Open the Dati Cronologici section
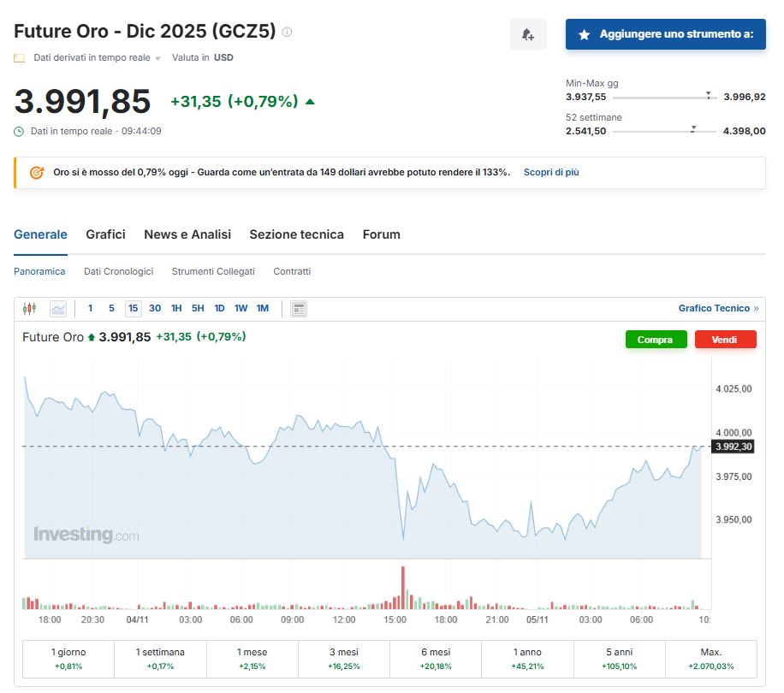 point(119,270)
